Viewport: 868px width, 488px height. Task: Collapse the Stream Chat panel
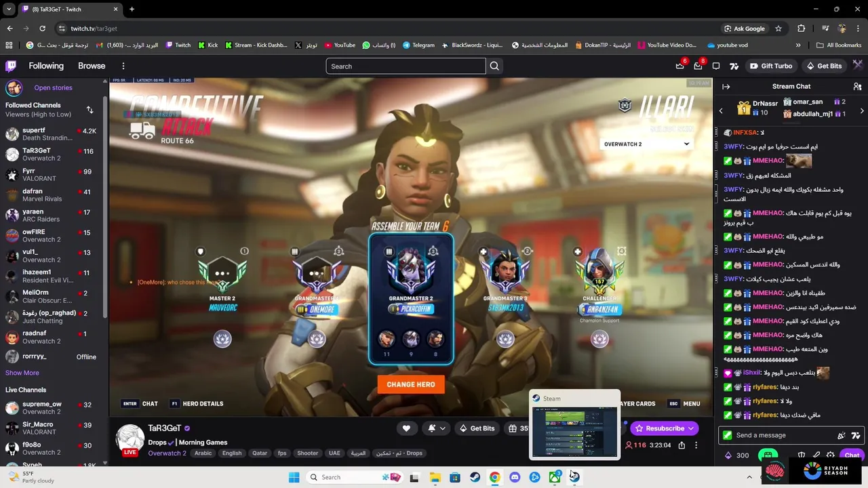(726, 87)
